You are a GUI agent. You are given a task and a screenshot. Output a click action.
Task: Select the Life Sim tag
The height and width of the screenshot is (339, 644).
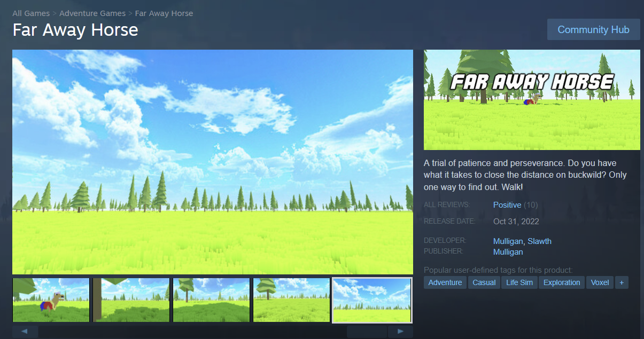coord(519,282)
